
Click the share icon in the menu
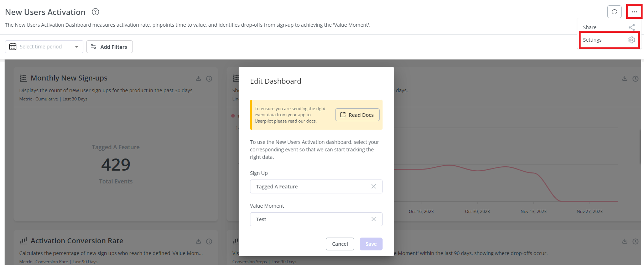[632, 27]
